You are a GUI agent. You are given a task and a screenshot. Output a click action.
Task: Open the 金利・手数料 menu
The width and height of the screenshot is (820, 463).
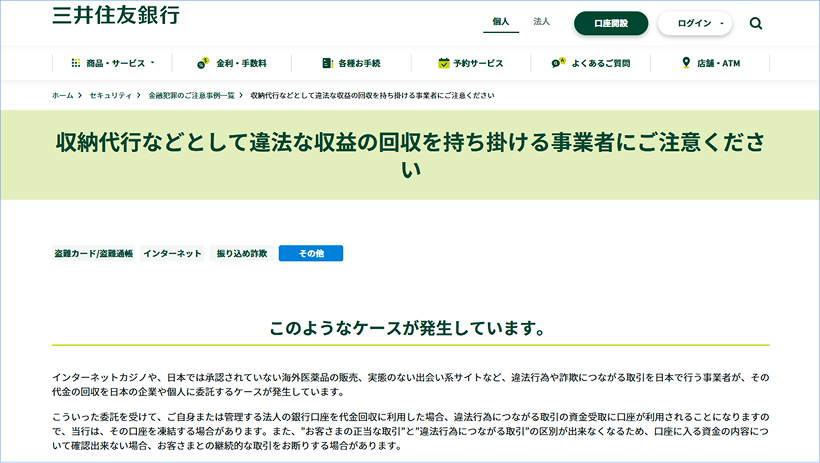pos(241,63)
